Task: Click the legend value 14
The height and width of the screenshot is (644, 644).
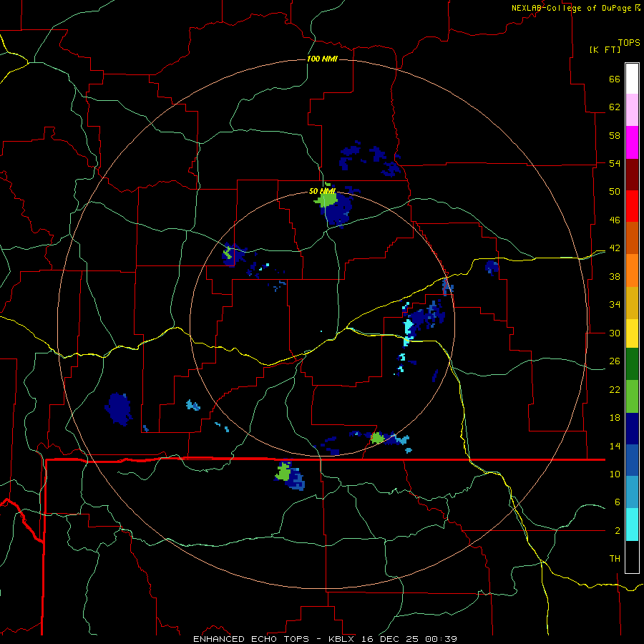Action: pyautogui.click(x=615, y=446)
